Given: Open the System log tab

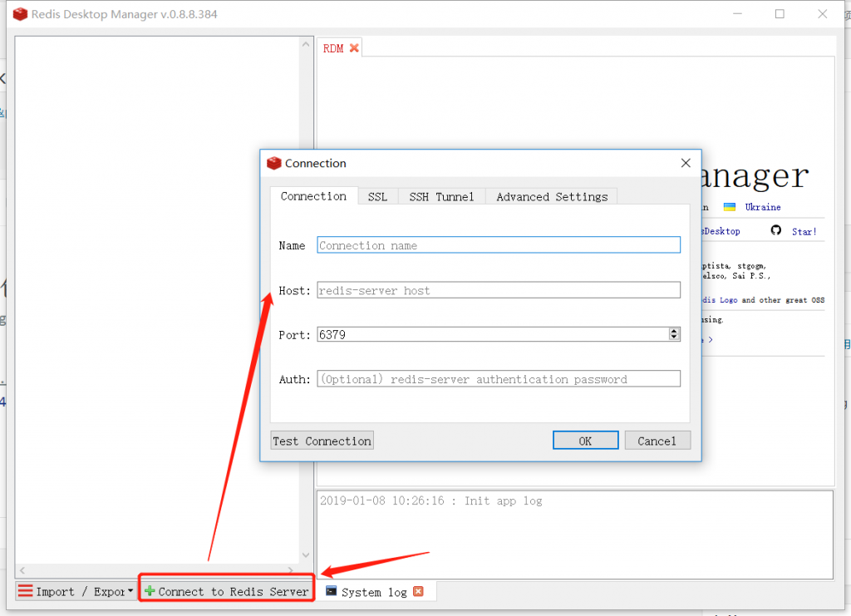Looking at the screenshot, I should coord(374,592).
